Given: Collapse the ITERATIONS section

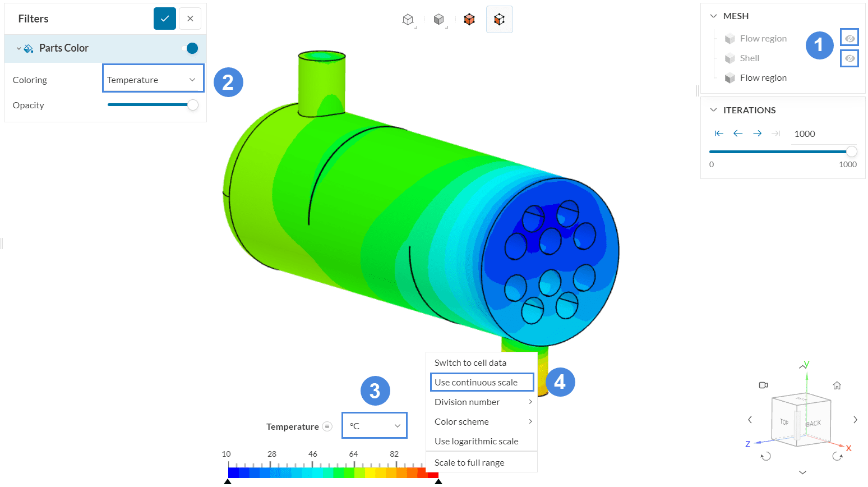Looking at the screenshot, I should [713, 111].
